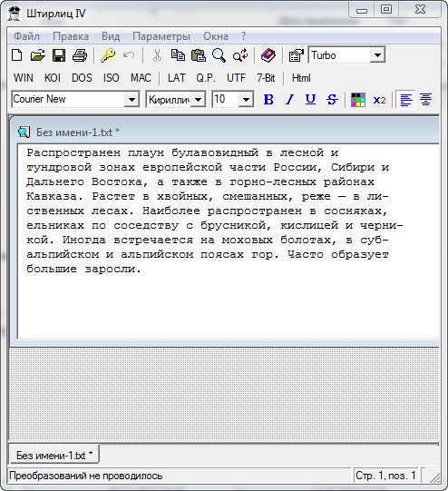Expand the Turbo mode dropdown
The width and height of the screenshot is (448, 491).
pyautogui.click(x=377, y=55)
